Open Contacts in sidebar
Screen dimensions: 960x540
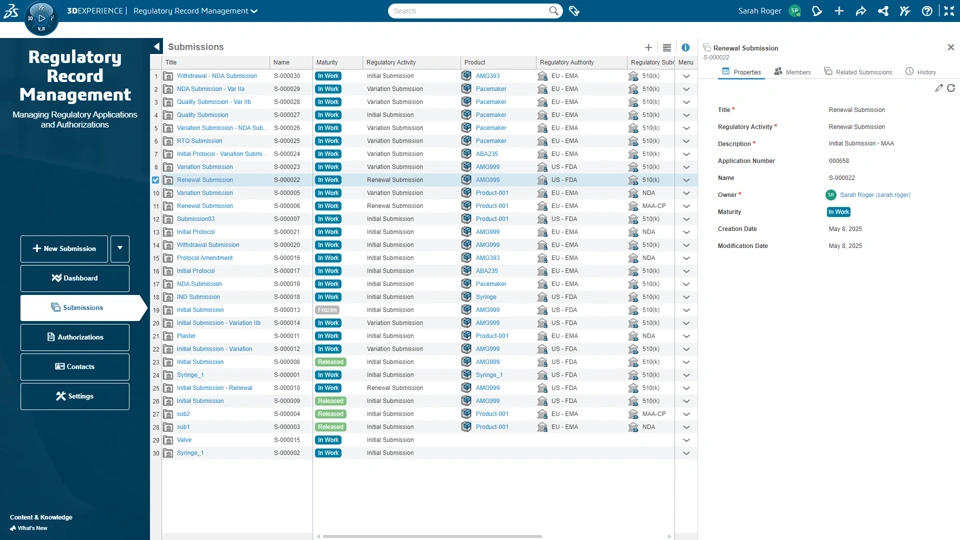point(75,367)
